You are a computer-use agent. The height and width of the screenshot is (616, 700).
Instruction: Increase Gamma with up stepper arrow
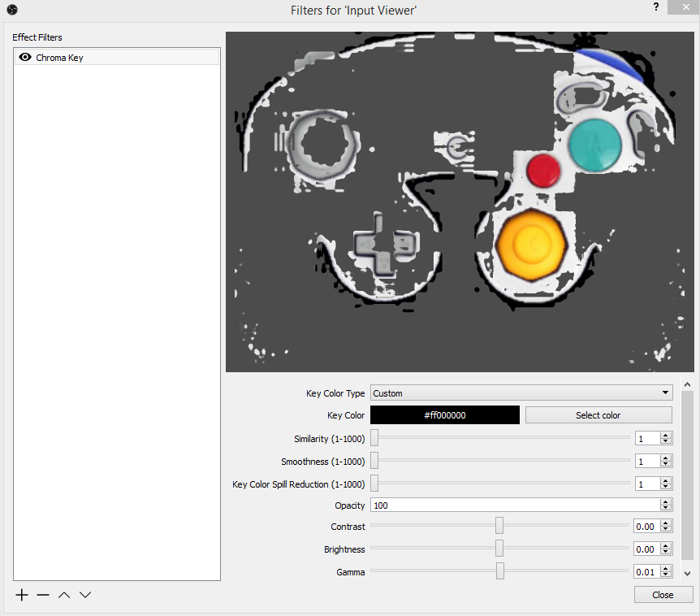[666, 569]
